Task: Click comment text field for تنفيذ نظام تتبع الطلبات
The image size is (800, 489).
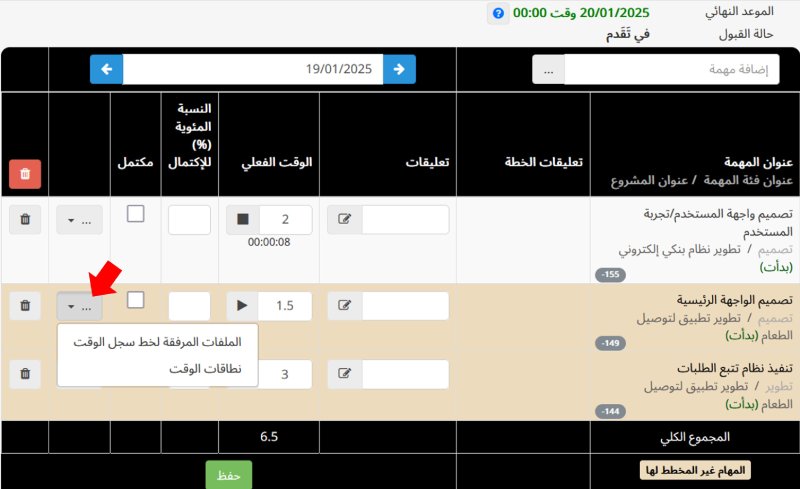Action: coord(406,374)
